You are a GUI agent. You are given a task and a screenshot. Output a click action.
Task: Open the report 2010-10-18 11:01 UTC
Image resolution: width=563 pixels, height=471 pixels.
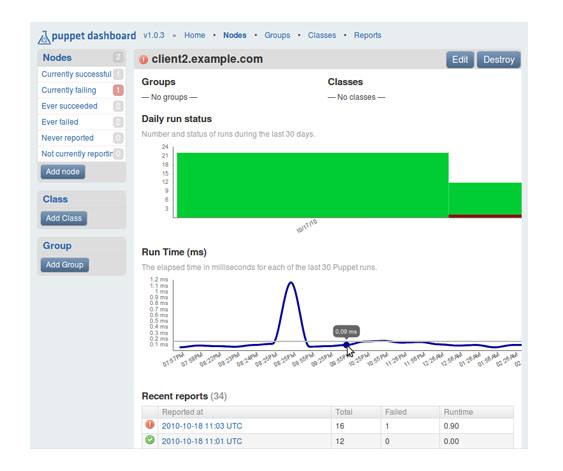click(202, 441)
